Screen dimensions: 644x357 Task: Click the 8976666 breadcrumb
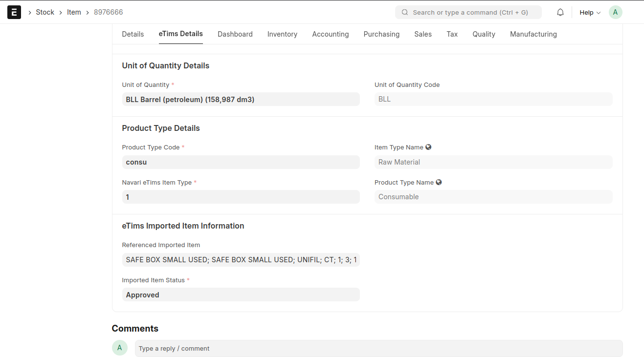coord(109,12)
